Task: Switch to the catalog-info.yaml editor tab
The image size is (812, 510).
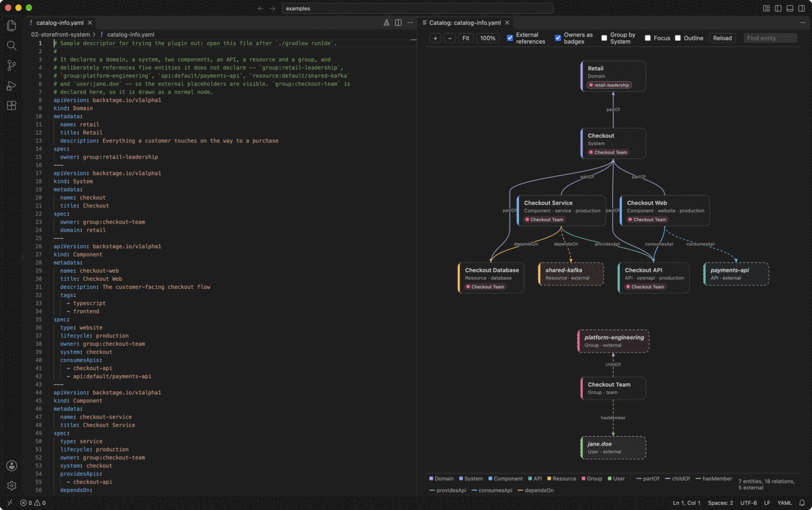Action: pos(59,23)
